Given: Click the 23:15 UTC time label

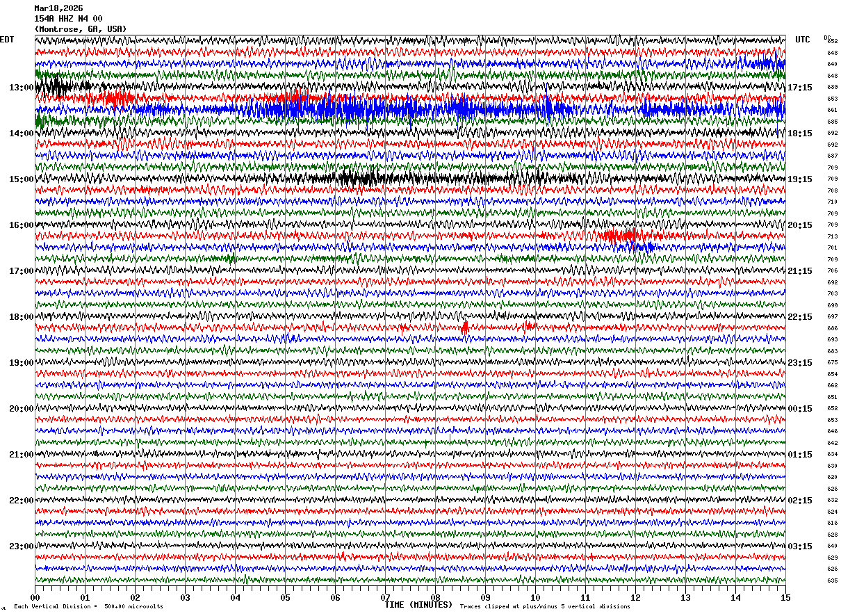Looking at the screenshot, I should click(799, 363).
